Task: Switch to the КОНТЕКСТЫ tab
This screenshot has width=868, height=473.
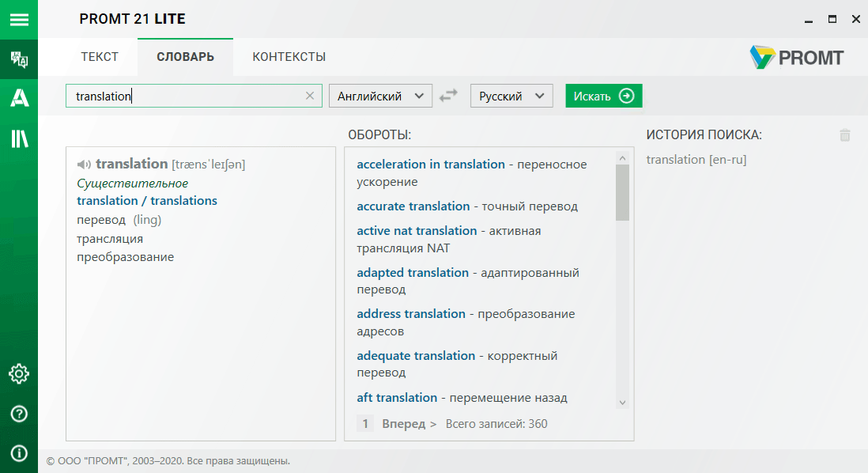Action: pos(289,57)
